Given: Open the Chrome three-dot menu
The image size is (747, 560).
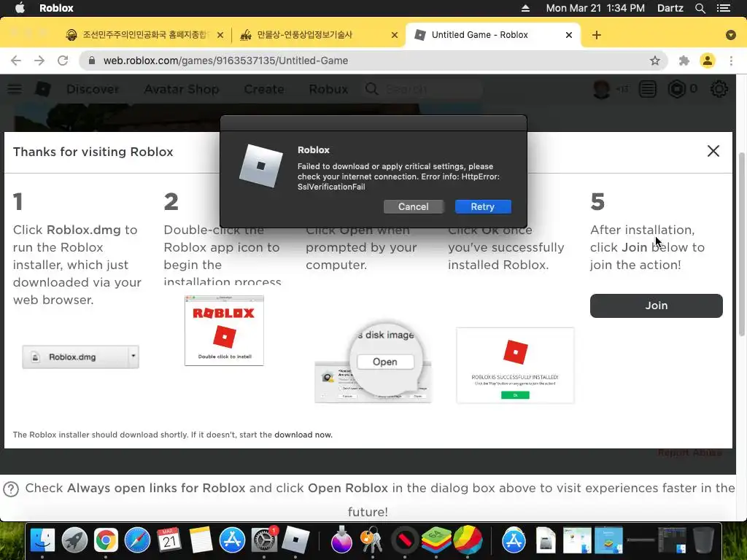Looking at the screenshot, I should 731,61.
